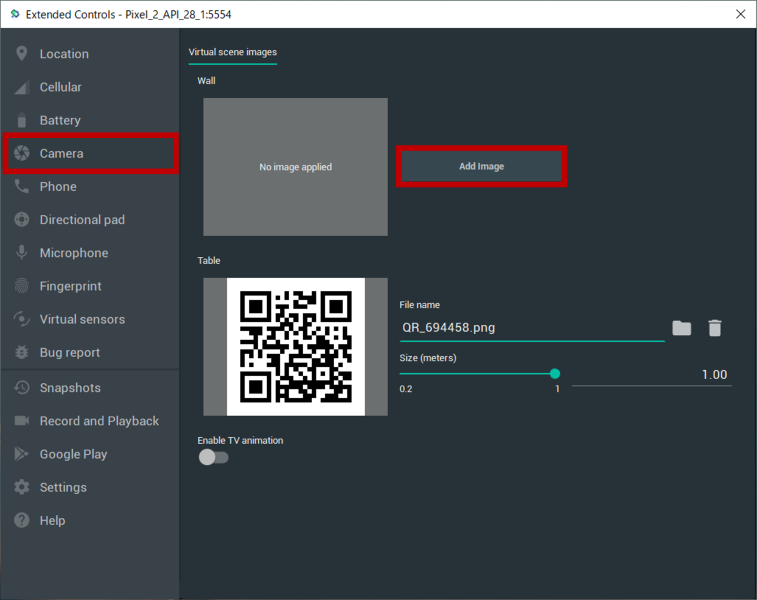Click the Help question mark icon
Screen dimensions: 757x600
21,520
